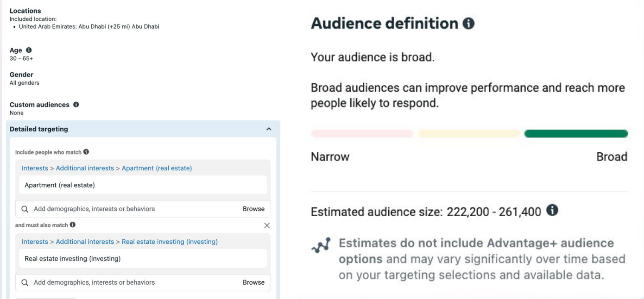
Task: Click the '30 - 65+' age value
Action: coord(21,59)
